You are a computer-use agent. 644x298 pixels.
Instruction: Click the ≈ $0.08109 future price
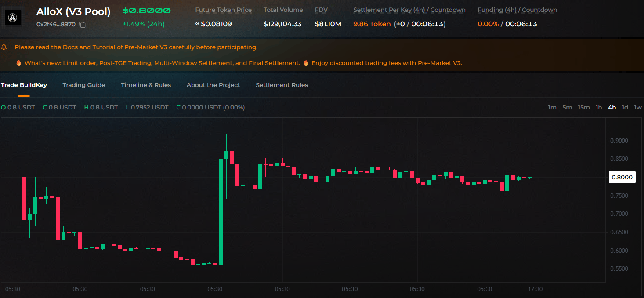[x=213, y=24]
